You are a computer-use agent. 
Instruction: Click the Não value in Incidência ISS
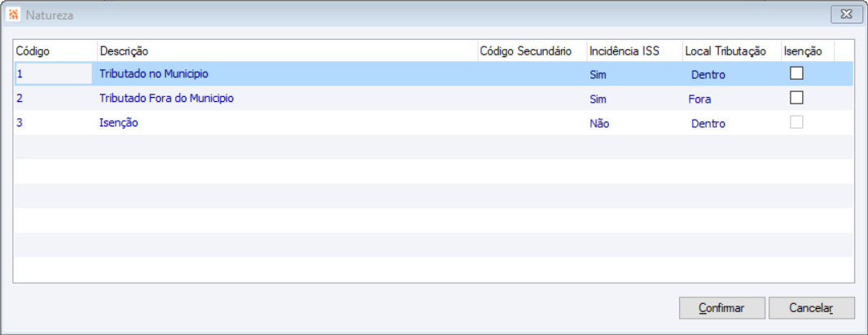(599, 124)
